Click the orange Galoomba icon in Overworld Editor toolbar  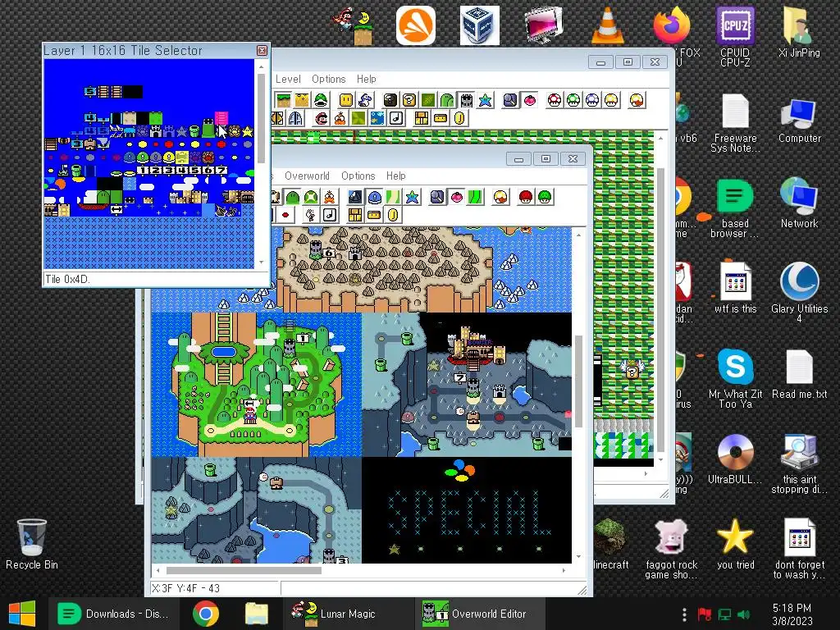click(330, 197)
